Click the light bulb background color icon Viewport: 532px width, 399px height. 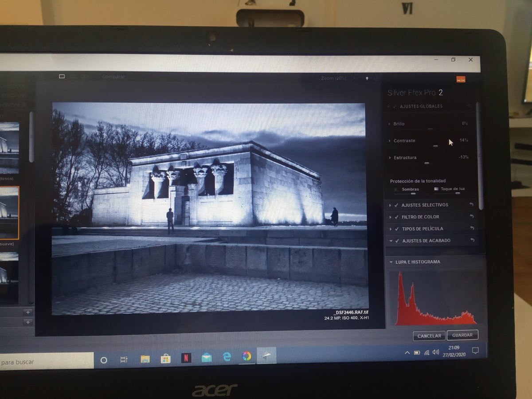coord(367,78)
